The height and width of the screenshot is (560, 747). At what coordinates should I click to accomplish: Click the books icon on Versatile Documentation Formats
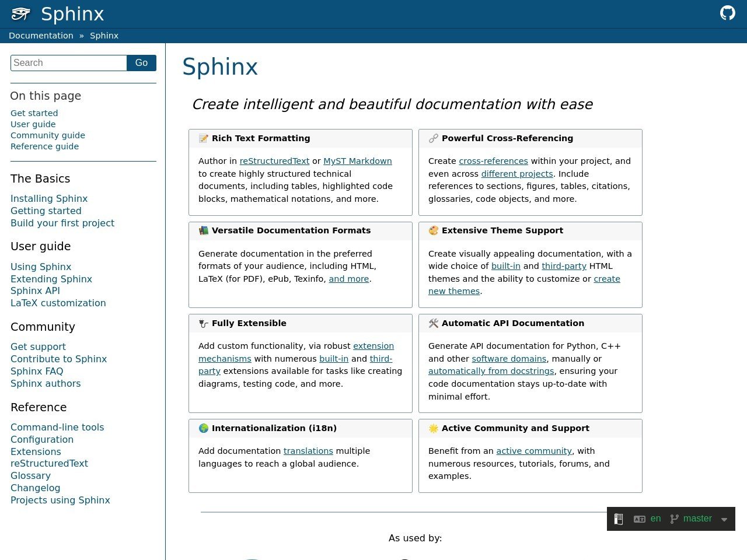click(204, 230)
